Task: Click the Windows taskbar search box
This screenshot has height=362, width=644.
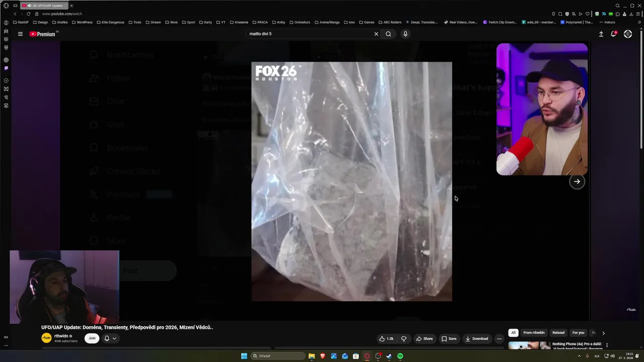Action: pos(278,356)
